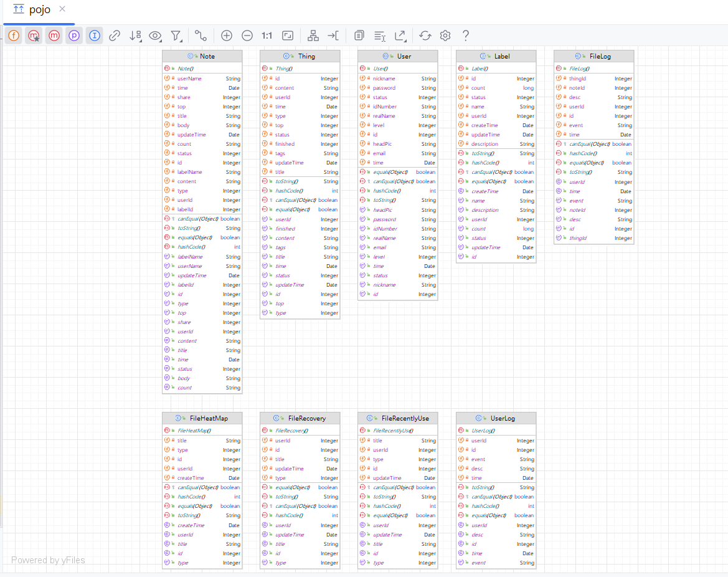Viewport: 728px width, 577px height.
Task: Click the FileHeatMap() constructor row
Action: tap(202, 431)
